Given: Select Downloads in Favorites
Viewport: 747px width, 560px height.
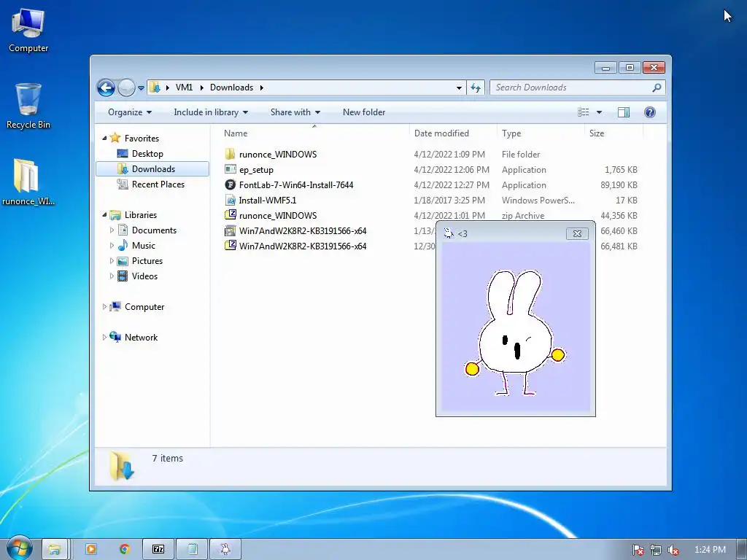Looking at the screenshot, I should coord(152,169).
